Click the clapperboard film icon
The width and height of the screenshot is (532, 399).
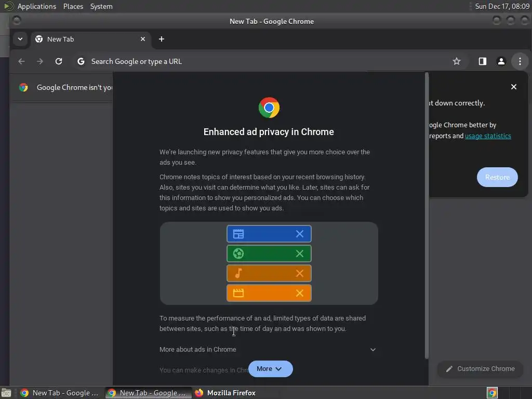pos(238,293)
